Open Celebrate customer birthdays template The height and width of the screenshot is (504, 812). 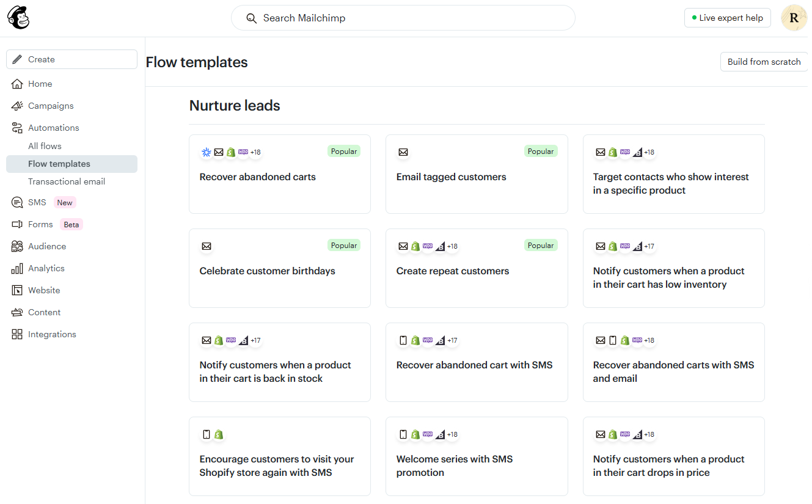click(x=280, y=268)
